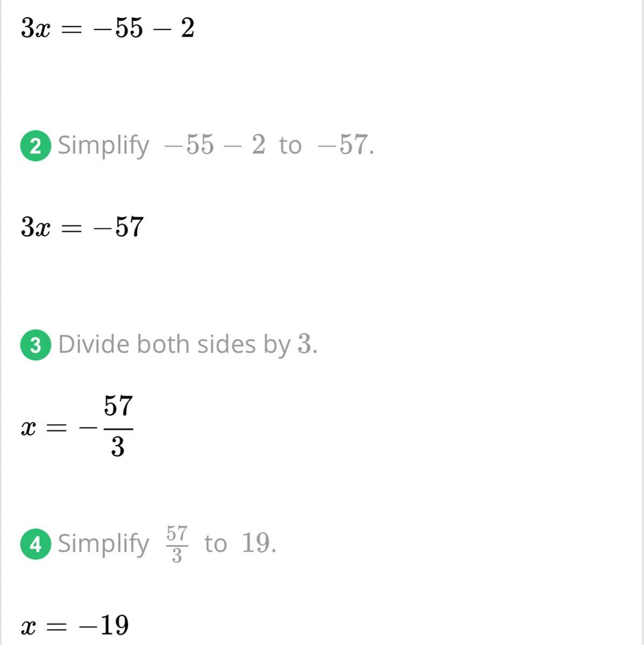Click the denominator 3 in the large fraction
The width and height of the screenshot is (644, 645).
tap(118, 447)
